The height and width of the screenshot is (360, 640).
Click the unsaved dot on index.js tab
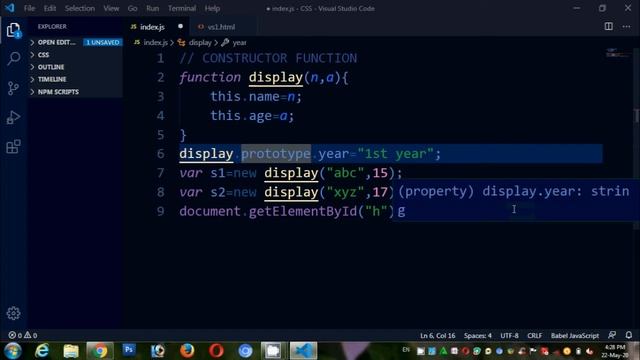point(180,27)
